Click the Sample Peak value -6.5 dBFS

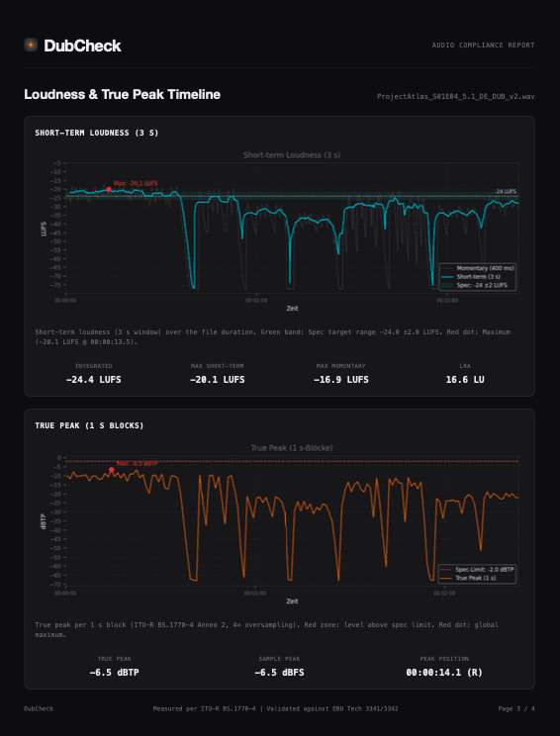tap(279, 673)
